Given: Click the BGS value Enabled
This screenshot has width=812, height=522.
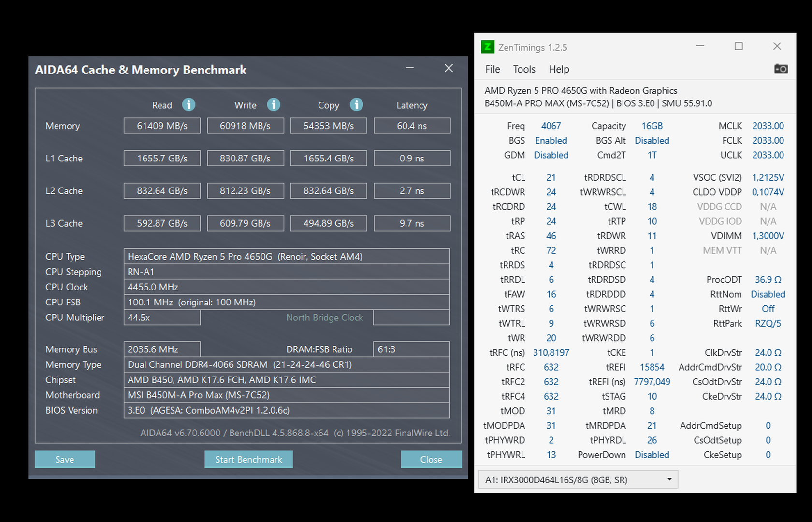Looking at the screenshot, I should coord(551,140).
